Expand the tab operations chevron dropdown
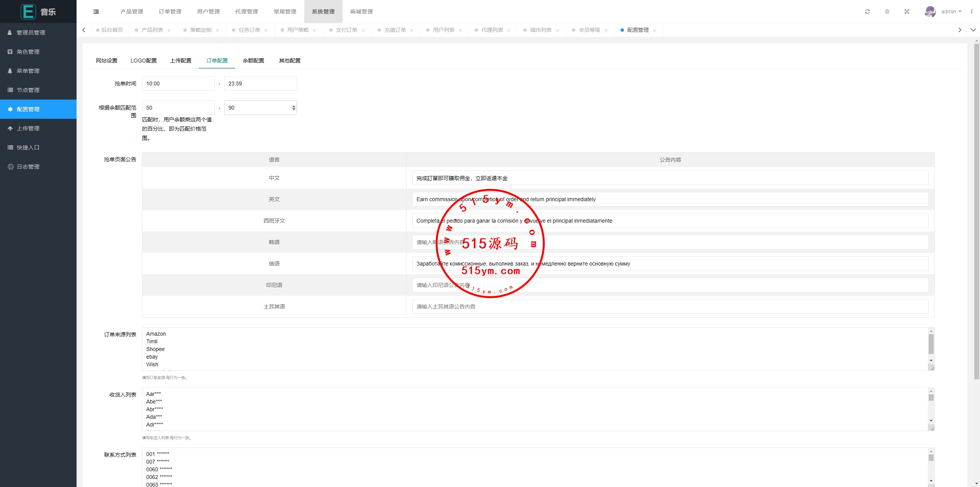 pos(973,30)
